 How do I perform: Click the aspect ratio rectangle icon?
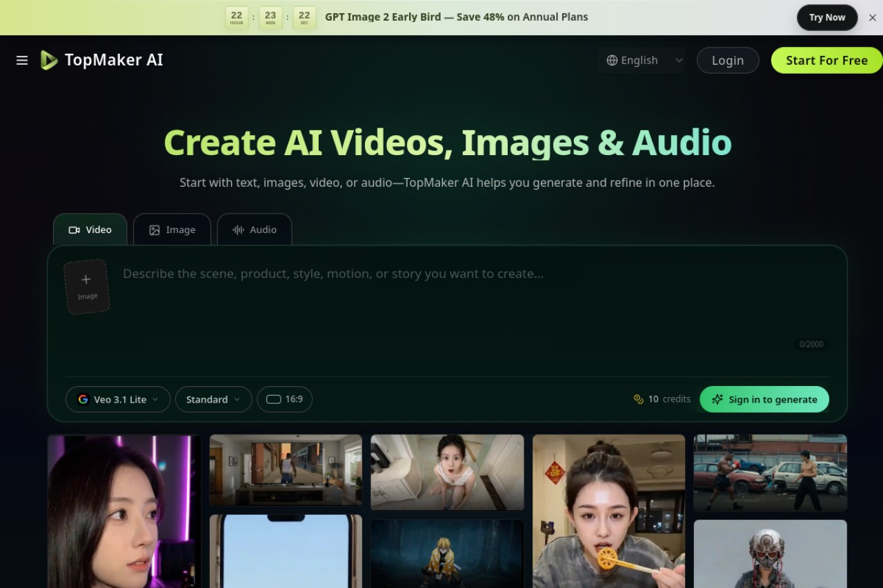coord(274,399)
